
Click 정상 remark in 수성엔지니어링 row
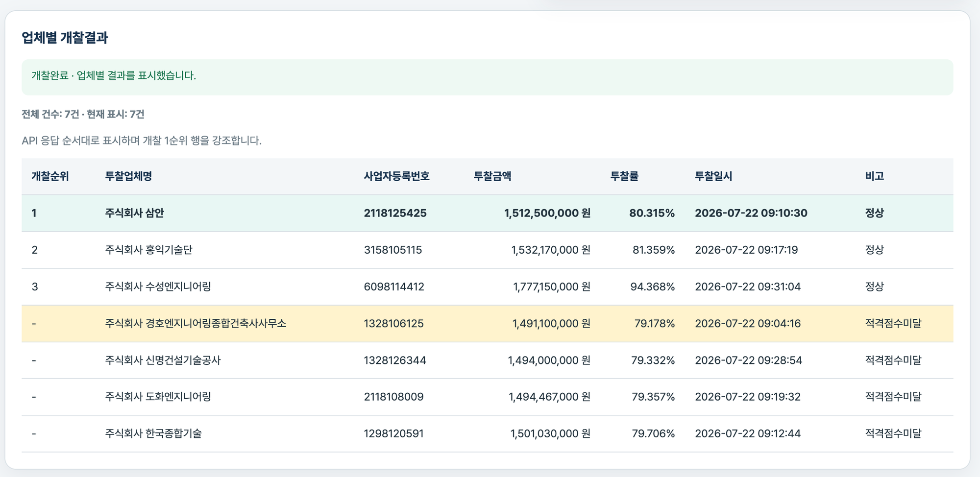point(875,286)
